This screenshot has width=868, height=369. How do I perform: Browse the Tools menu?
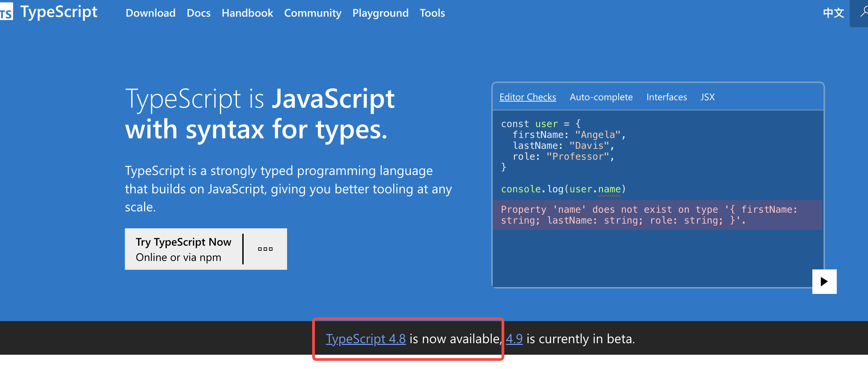click(x=432, y=13)
